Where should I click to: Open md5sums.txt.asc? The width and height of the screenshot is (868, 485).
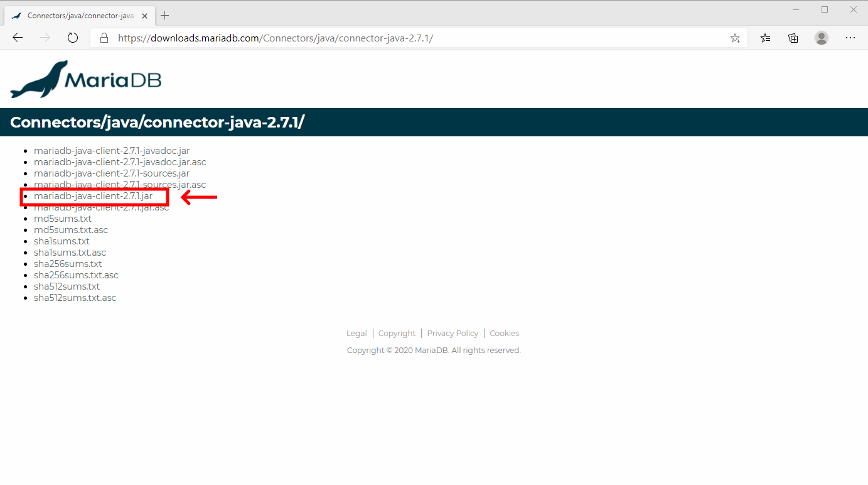pos(71,230)
